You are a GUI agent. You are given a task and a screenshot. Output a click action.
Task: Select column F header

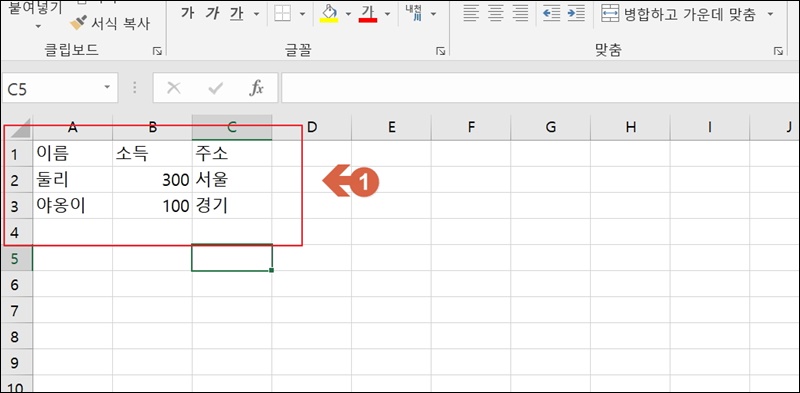471,128
